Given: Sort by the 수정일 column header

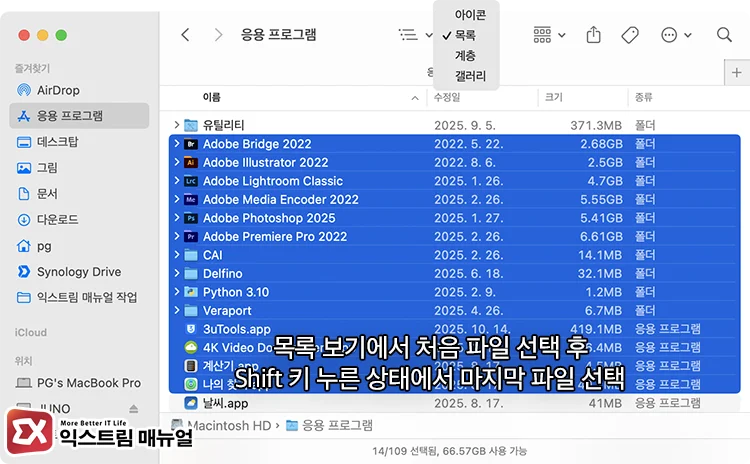Looking at the screenshot, I should point(447,98).
